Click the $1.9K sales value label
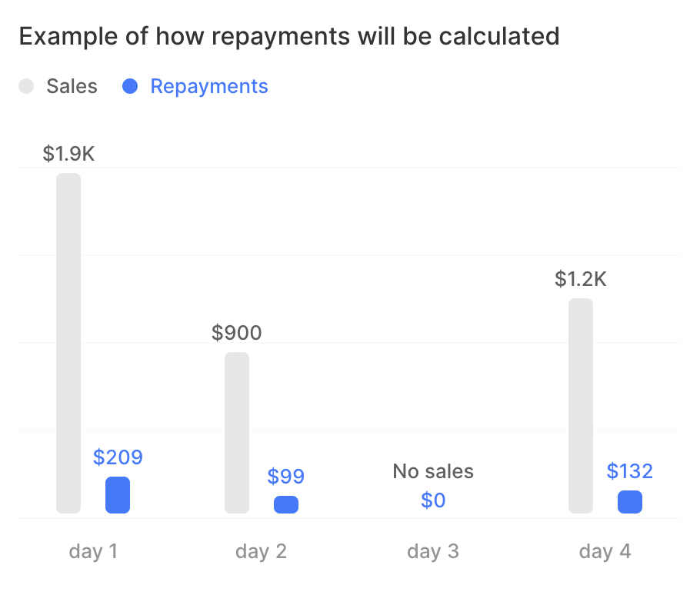Image resolution: width=700 pixels, height=595 pixels. pyautogui.click(x=68, y=154)
